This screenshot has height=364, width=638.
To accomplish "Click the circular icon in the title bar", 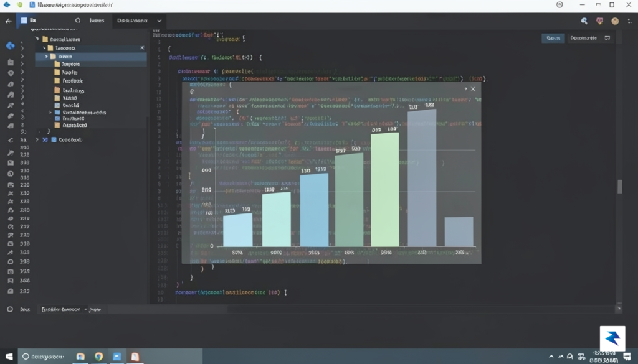I will (x=559, y=5).
